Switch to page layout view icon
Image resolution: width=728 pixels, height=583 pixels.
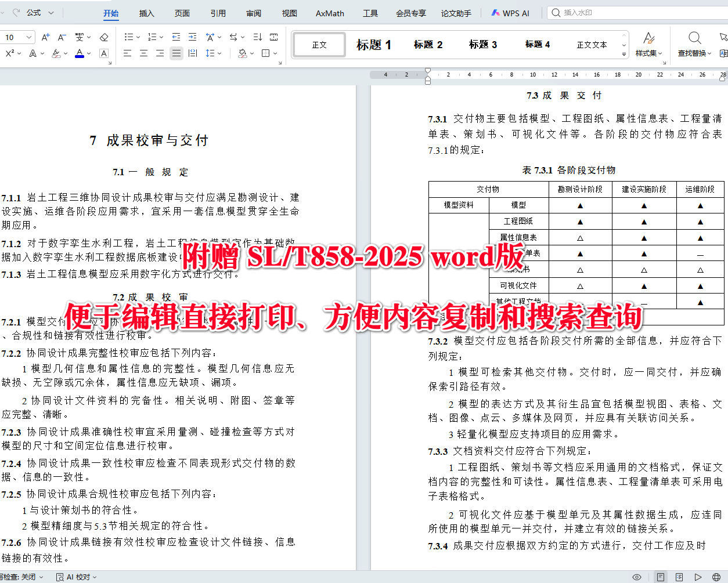[x=661, y=577]
